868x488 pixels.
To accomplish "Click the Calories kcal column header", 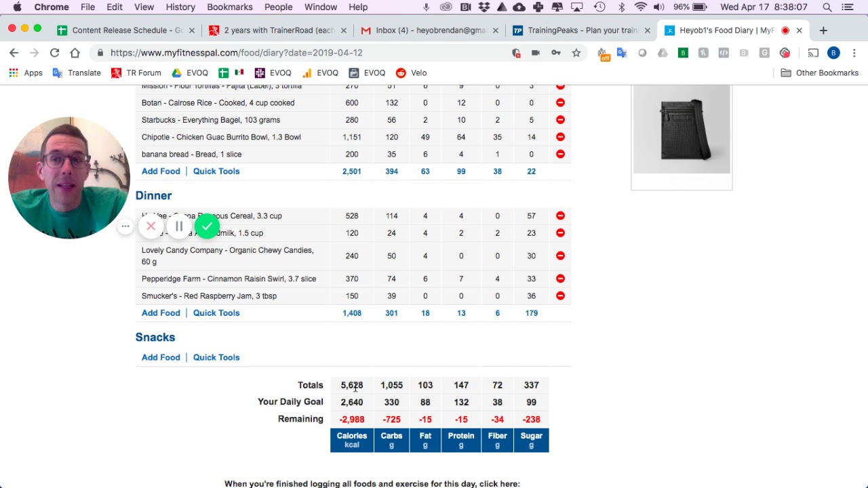I will click(352, 441).
